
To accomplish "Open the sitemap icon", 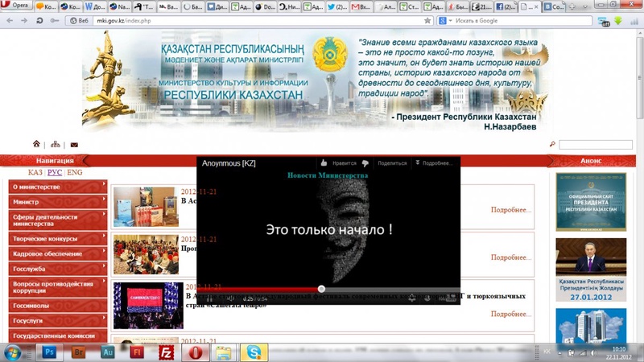I will coord(56,144).
